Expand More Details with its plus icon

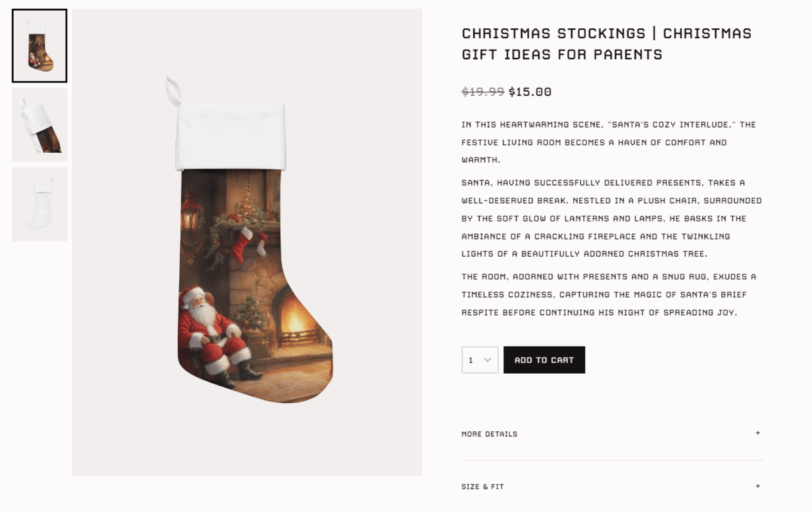tap(757, 433)
